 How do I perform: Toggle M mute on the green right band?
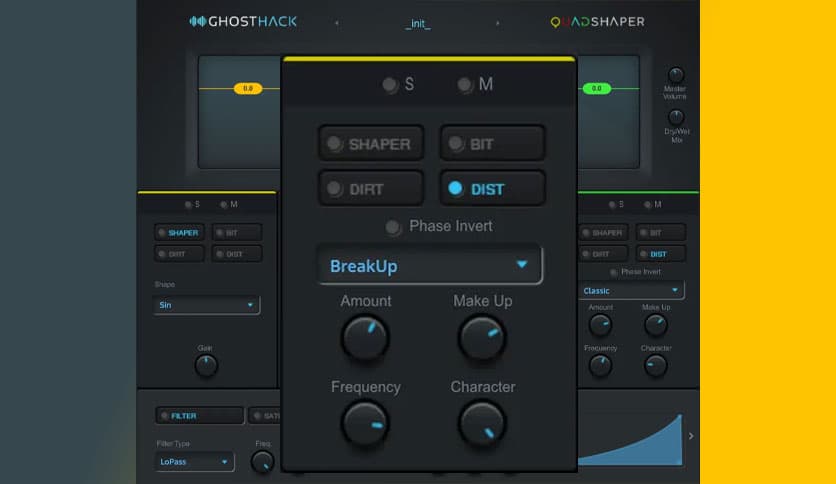(x=653, y=204)
